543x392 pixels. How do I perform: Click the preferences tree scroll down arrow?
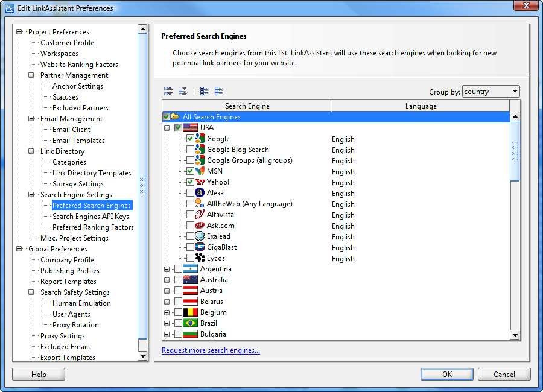tap(142, 356)
